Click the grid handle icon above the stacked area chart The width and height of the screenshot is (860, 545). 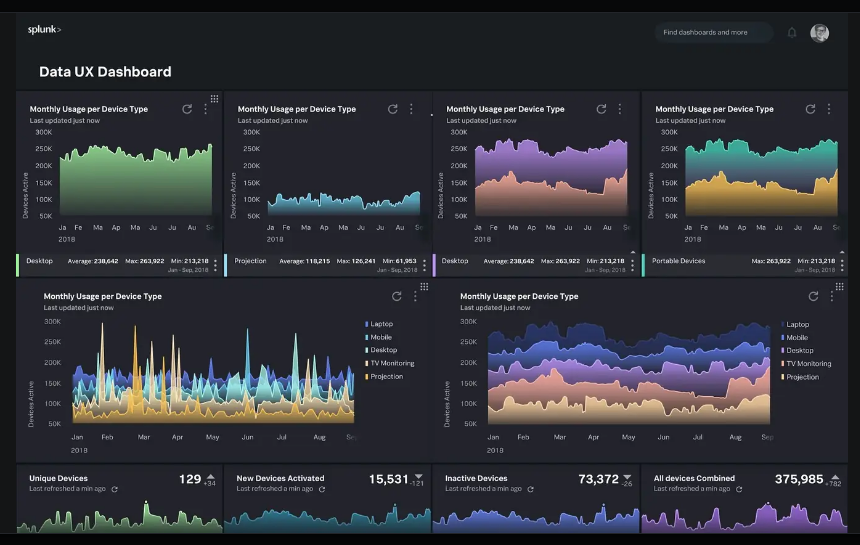(x=840, y=287)
